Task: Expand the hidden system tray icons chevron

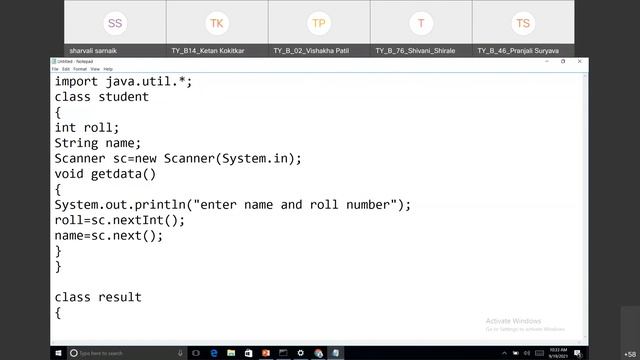Action: 504,353
